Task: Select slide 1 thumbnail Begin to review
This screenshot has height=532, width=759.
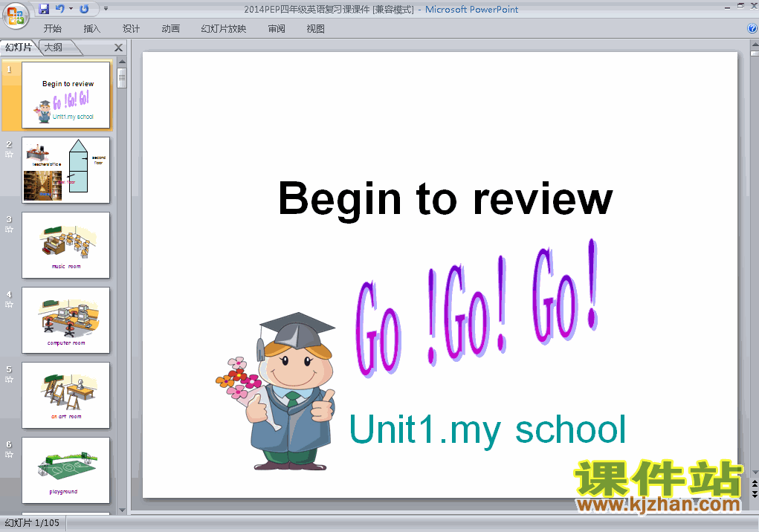Action: pyautogui.click(x=66, y=95)
